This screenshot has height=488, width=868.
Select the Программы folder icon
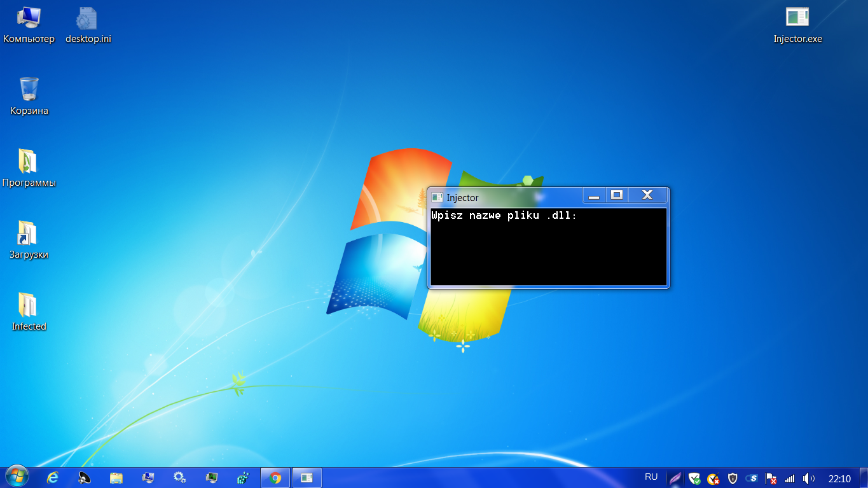(29, 169)
